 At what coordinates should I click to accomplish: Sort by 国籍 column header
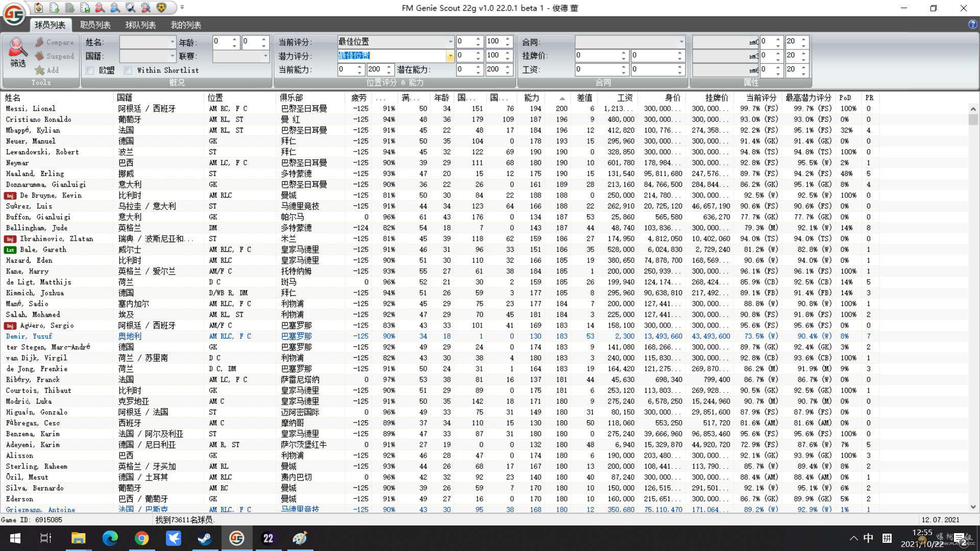click(125, 98)
